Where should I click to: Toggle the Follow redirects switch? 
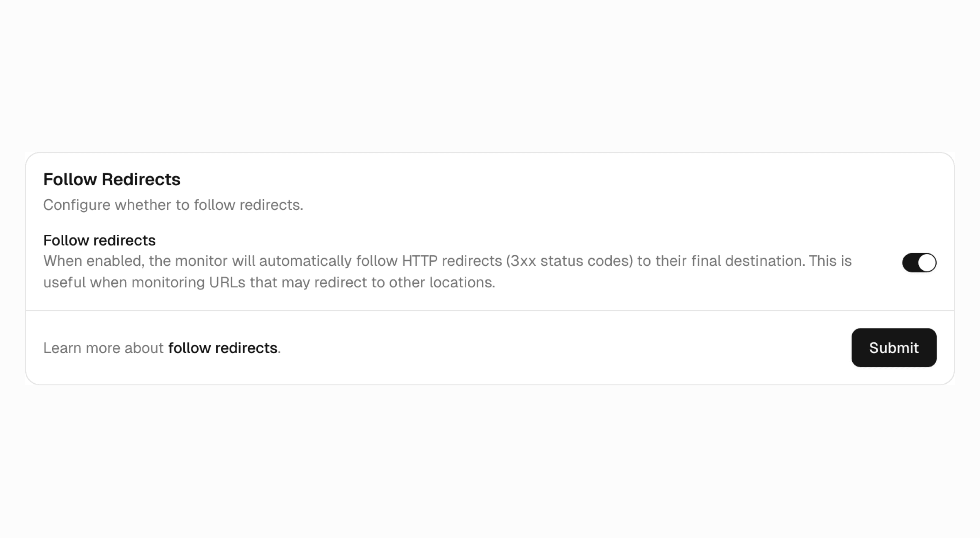919,262
